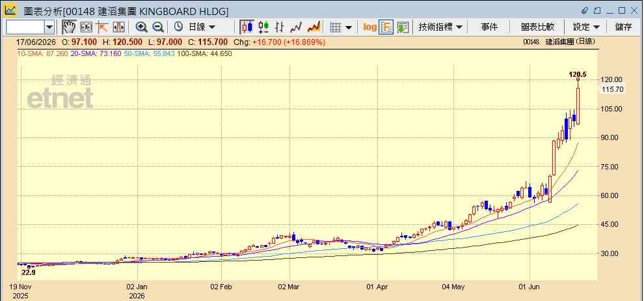Expand the grid options dropdown arrow
This screenshot has width=644, height=301.
pyautogui.click(x=349, y=27)
